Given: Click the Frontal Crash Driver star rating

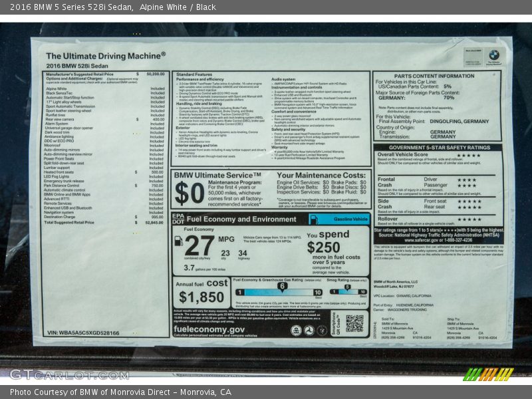Looking at the screenshot, I should (x=467, y=180).
